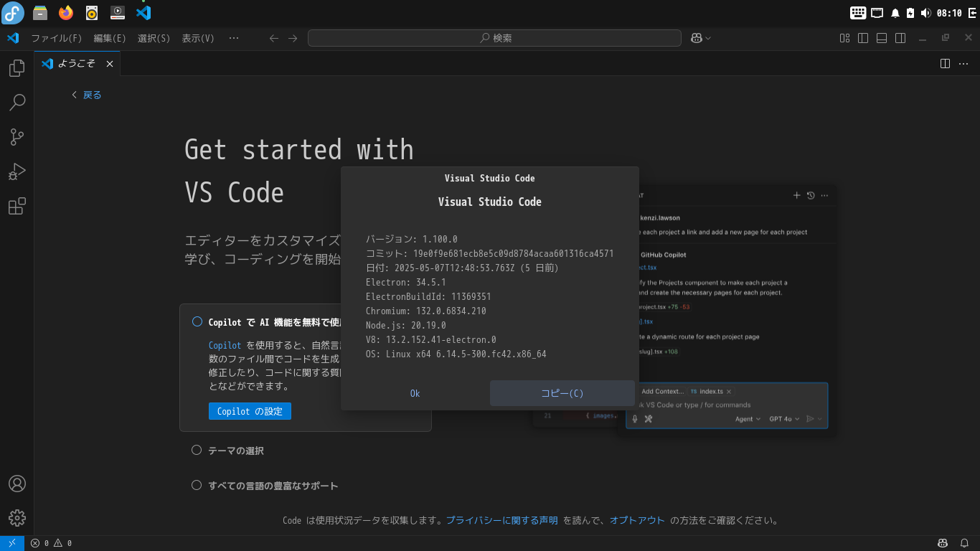The width and height of the screenshot is (980, 551).
Task: Click the バージョン: 1.100.0 line
Action: tap(412, 239)
